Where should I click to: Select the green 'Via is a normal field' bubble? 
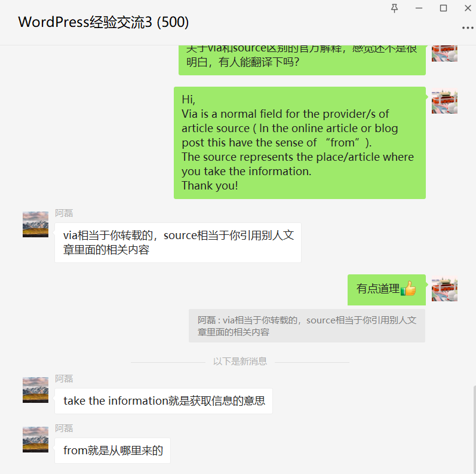tap(300, 143)
